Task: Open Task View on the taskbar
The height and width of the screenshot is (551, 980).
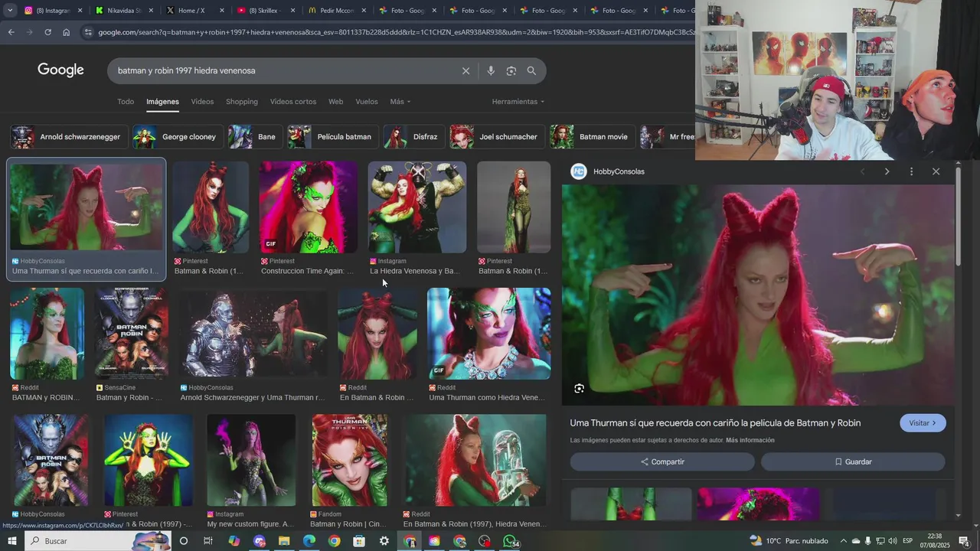Action: [207, 541]
